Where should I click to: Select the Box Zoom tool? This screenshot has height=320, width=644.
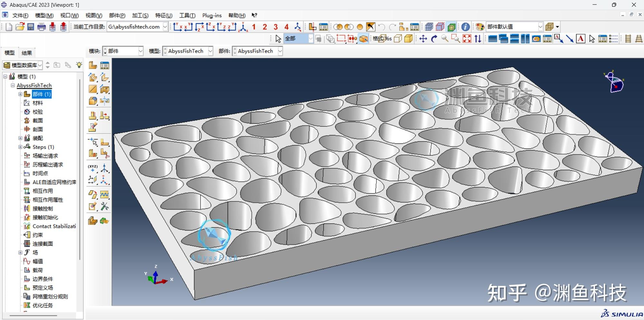(x=456, y=39)
